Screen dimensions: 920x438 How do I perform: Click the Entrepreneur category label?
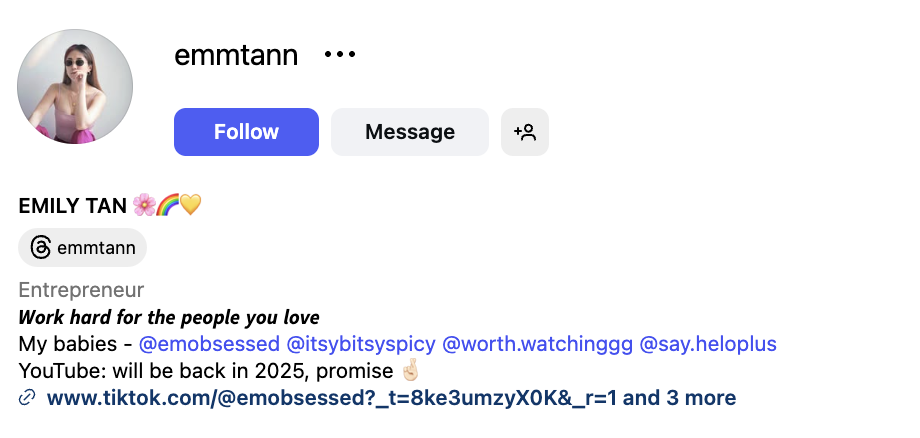point(81,291)
